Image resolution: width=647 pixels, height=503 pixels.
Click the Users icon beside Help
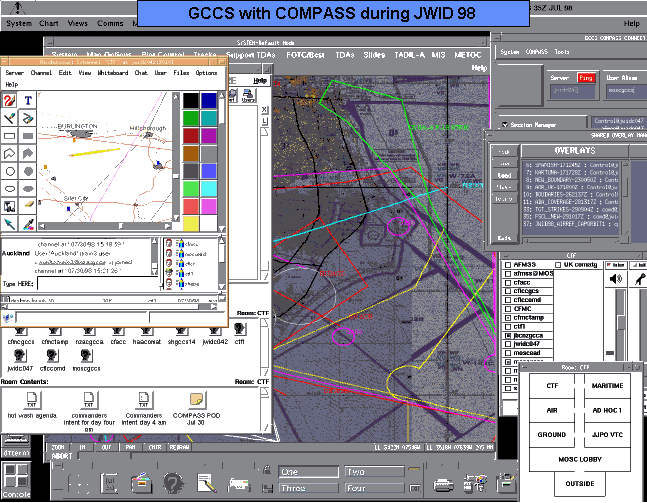pos(248,95)
